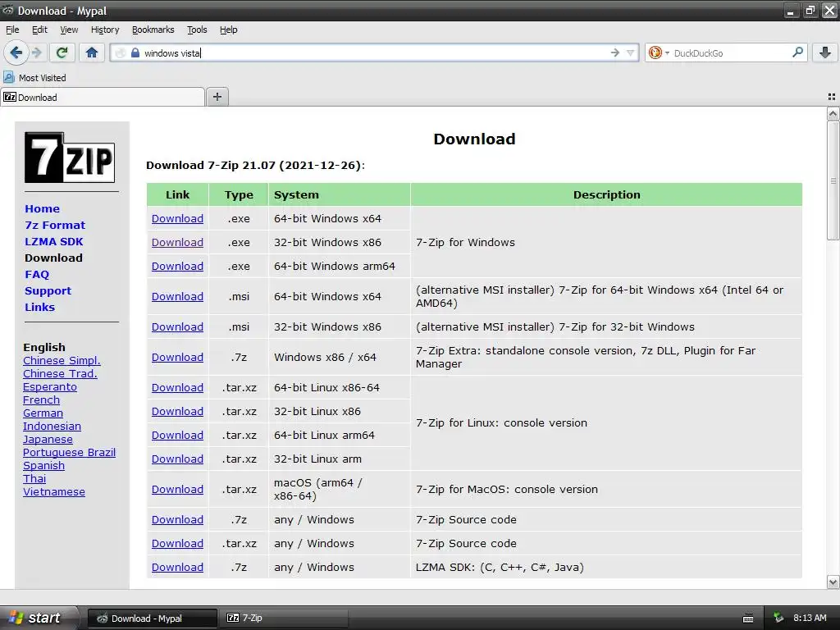Click in the address bar field

coord(375,52)
